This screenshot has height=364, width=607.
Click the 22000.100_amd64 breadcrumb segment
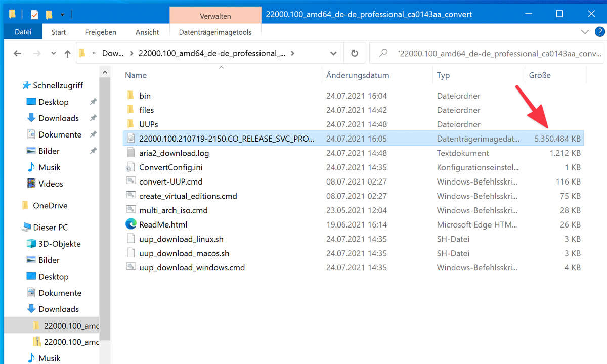(212, 53)
